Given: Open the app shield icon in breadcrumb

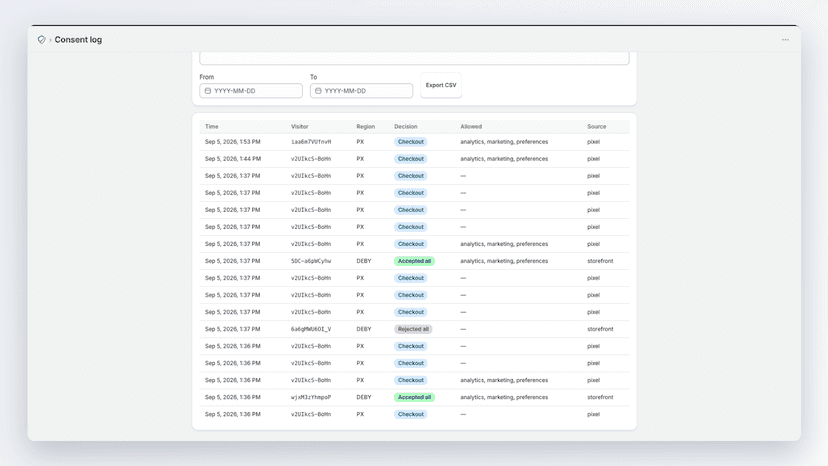Looking at the screenshot, I should coord(41,40).
